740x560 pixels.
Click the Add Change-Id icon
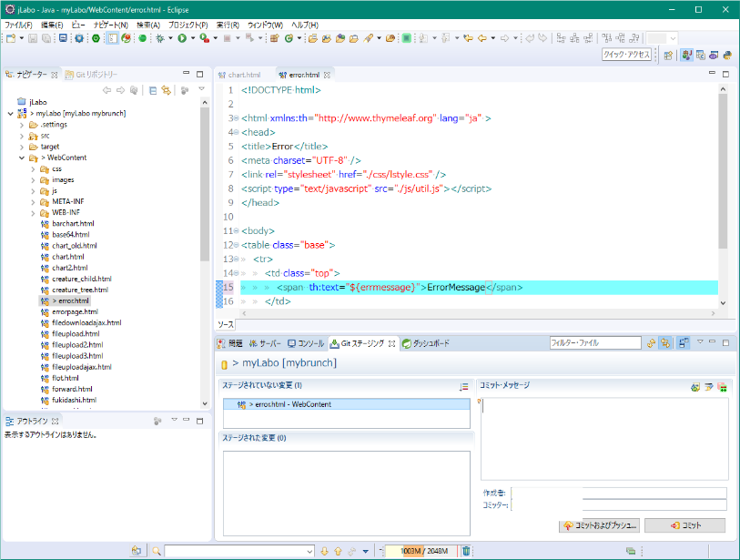(x=722, y=387)
